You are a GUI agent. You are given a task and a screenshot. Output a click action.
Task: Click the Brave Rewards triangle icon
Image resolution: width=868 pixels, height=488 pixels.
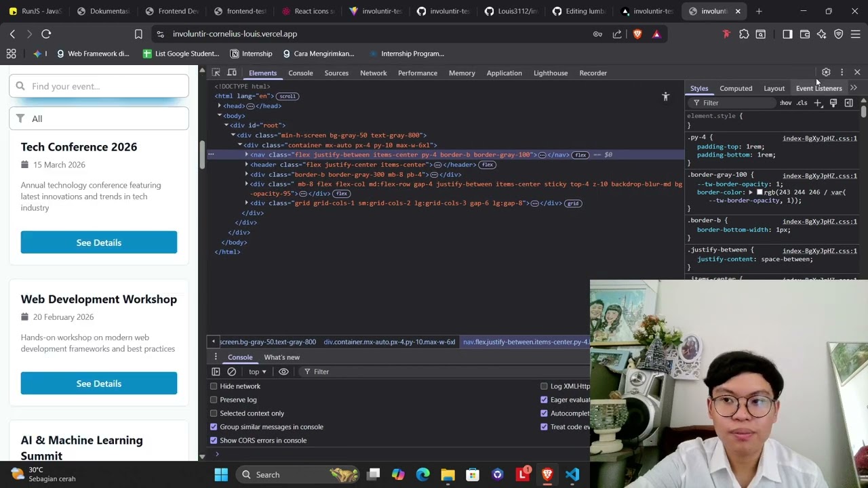(656, 34)
